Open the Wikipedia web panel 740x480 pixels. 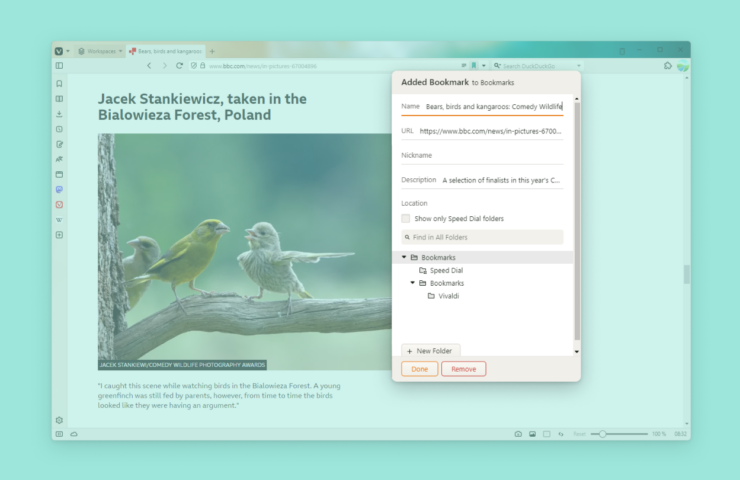59,219
